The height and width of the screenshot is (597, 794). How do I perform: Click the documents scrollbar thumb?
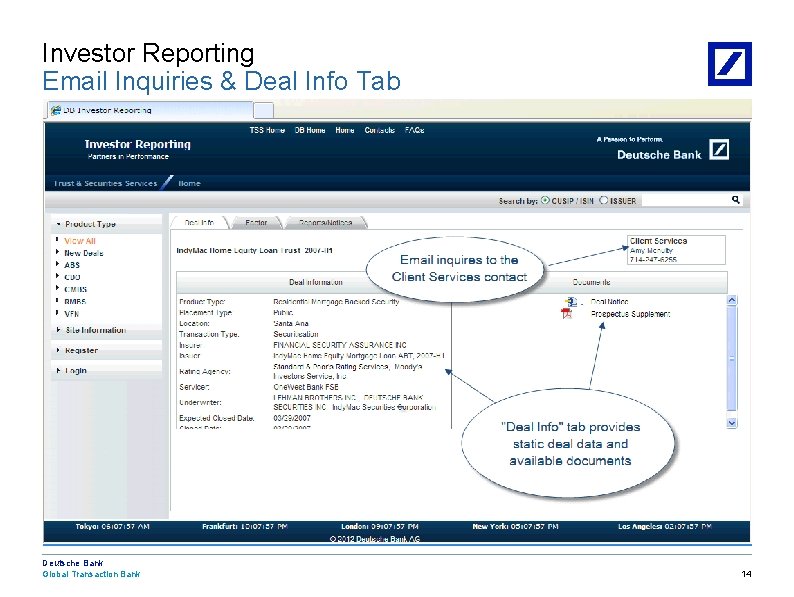732,359
